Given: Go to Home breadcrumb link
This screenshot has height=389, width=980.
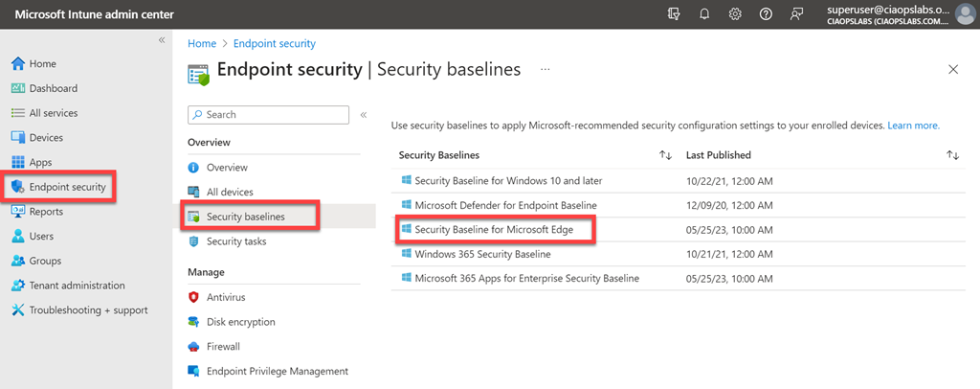Looking at the screenshot, I should click(x=202, y=44).
